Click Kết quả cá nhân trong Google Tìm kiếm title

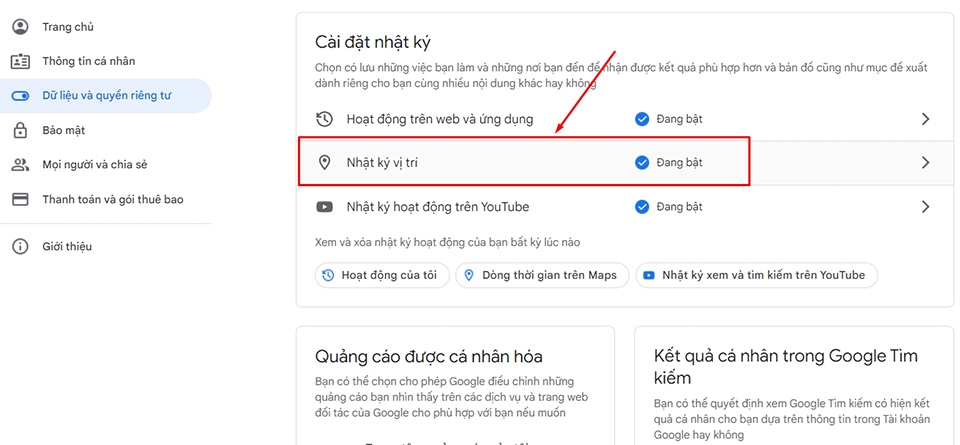pos(786,367)
